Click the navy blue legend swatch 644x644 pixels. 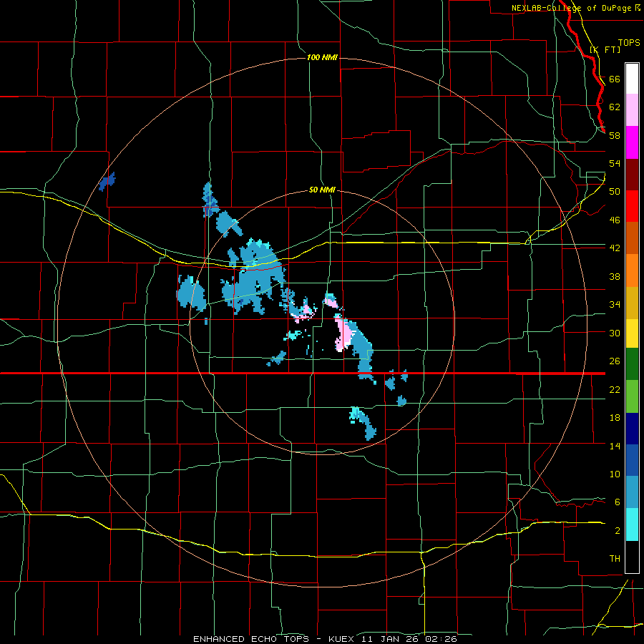632,429
